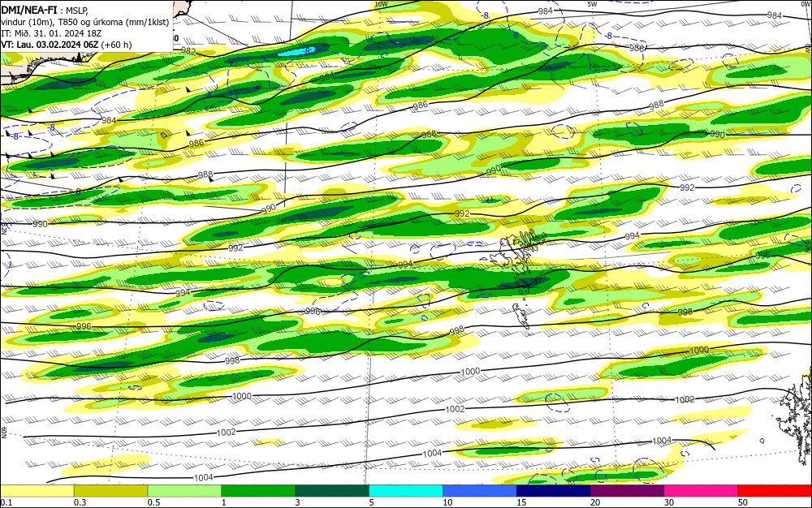Screen dimensions: 812x508
Task: Click the '60N' latitude label
Action: [x=3, y=433]
